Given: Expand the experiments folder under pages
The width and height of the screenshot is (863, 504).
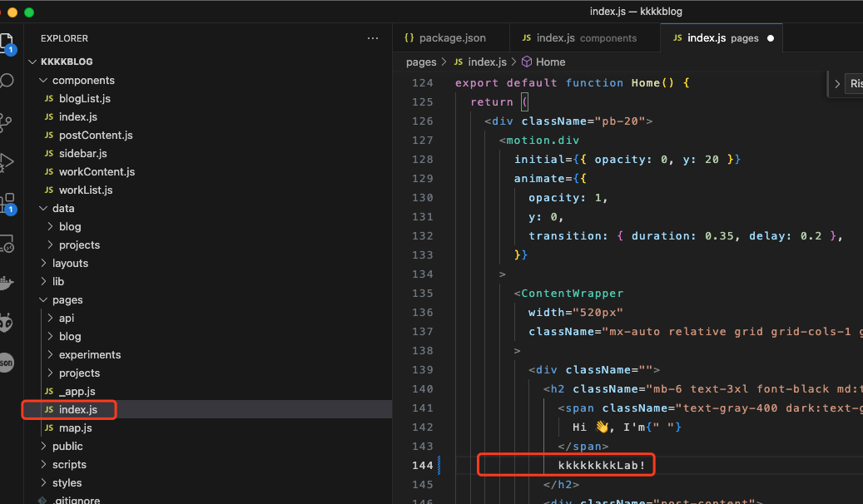Looking at the screenshot, I should coord(89,355).
